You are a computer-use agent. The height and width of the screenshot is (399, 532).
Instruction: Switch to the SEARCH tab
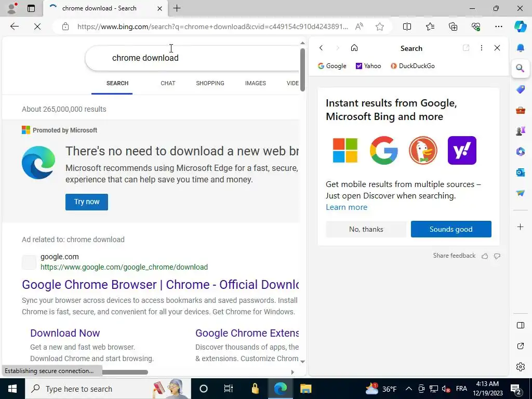(117, 83)
